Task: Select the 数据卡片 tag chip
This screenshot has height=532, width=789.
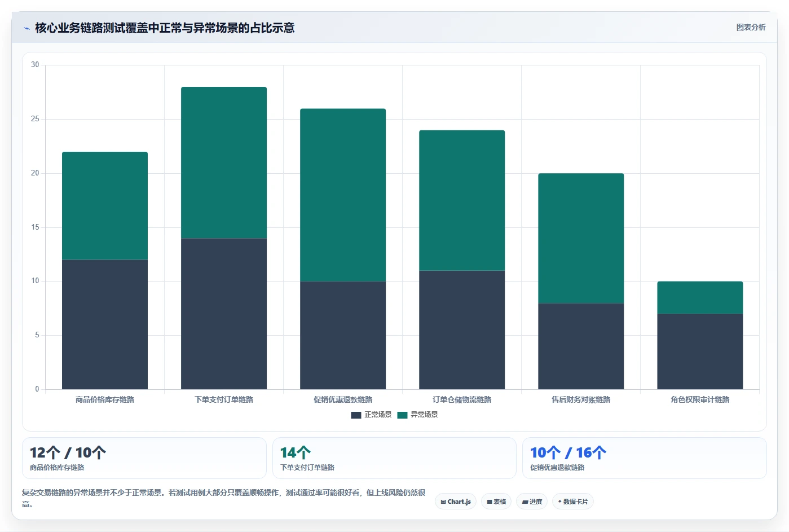Action: (572, 502)
